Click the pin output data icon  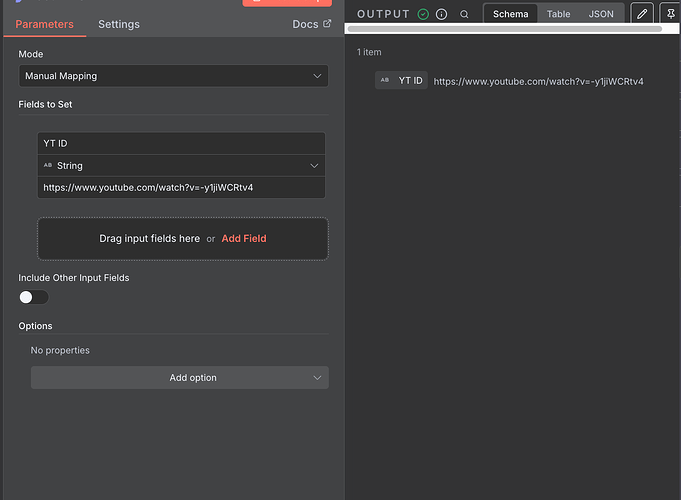(670, 14)
